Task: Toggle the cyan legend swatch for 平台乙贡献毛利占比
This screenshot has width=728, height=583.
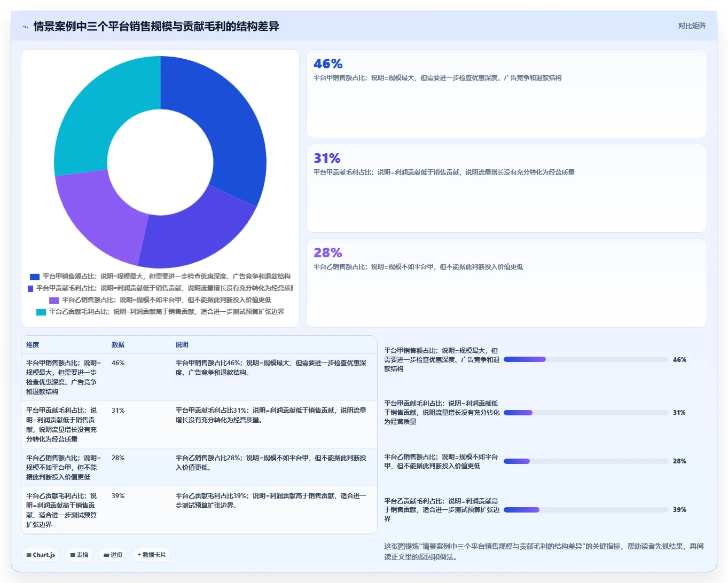Action: click(x=41, y=312)
